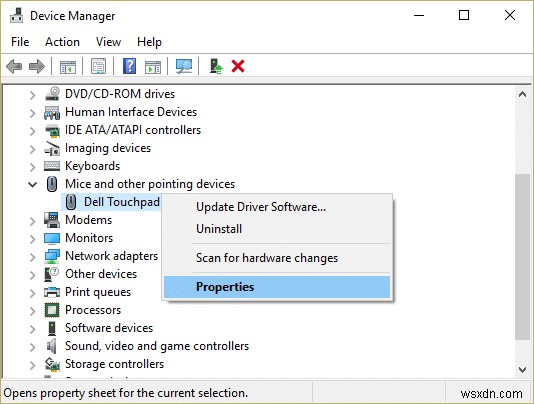The height and width of the screenshot is (404, 534).
Task: Click the scrollbar down arrow
Action: [522, 369]
